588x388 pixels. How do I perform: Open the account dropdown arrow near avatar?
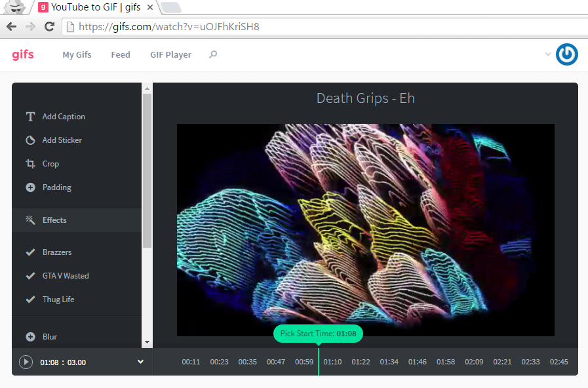point(548,54)
